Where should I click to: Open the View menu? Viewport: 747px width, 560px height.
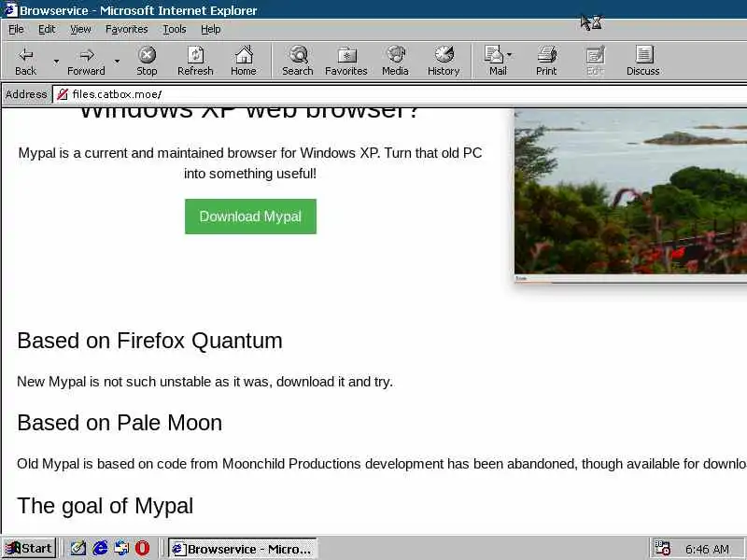click(x=80, y=30)
